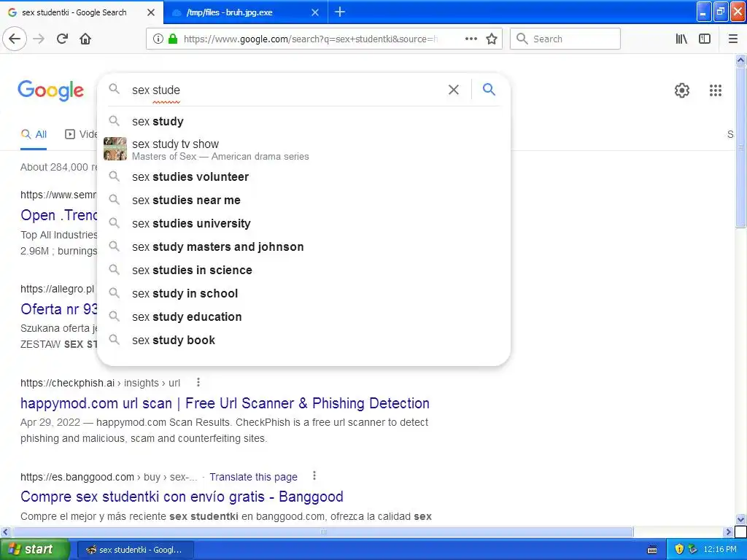Open page actions three-dot menu

(471, 39)
